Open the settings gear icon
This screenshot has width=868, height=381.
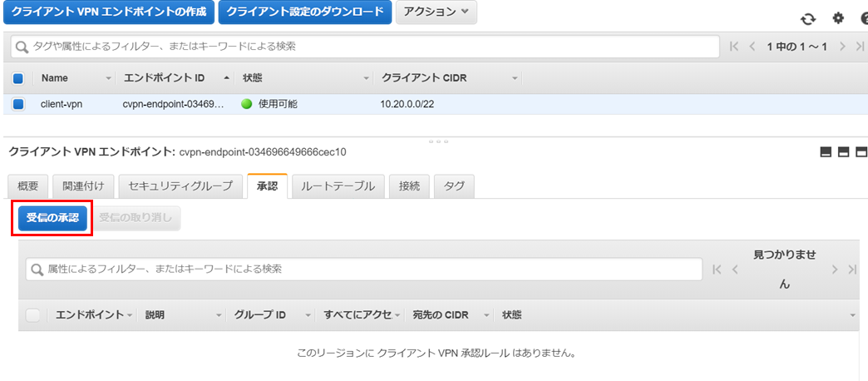pos(839,18)
